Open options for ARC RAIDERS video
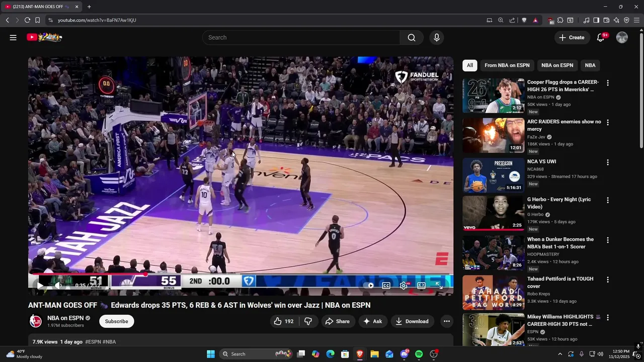 pos(608,123)
